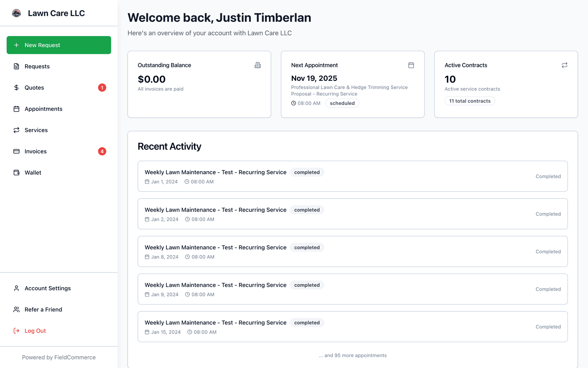Click the red Quotes notification badge
The height and width of the screenshot is (368, 588).
[x=102, y=87]
